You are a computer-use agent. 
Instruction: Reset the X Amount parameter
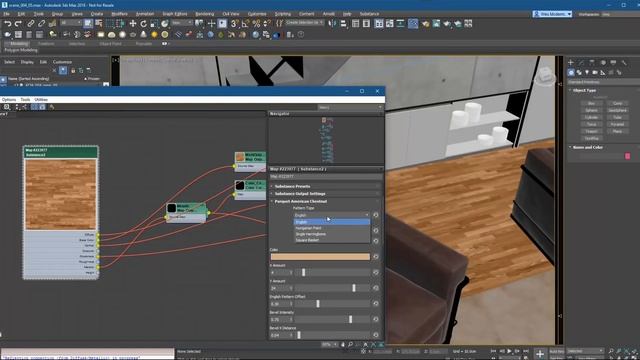pyautogui.click(x=376, y=272)
